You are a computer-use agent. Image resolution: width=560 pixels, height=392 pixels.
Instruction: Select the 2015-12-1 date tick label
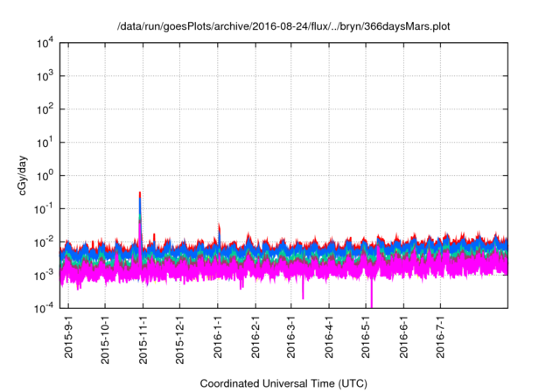180,337
